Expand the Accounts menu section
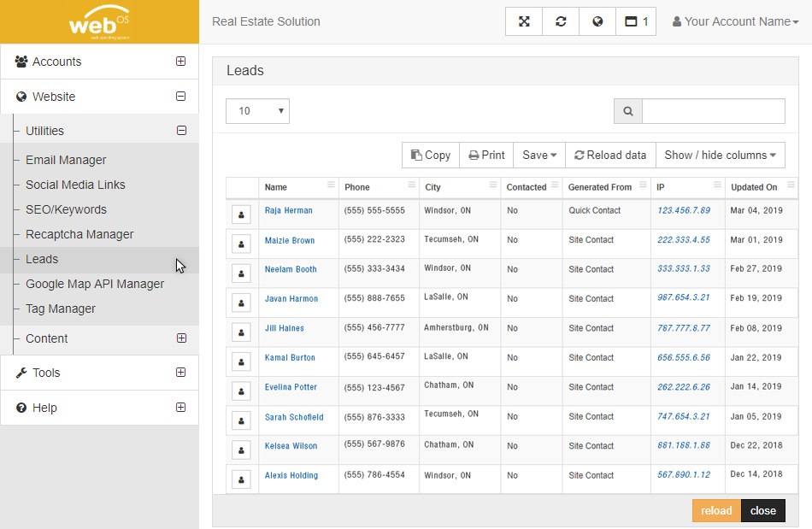812x529 pixels. coord(180,61)
